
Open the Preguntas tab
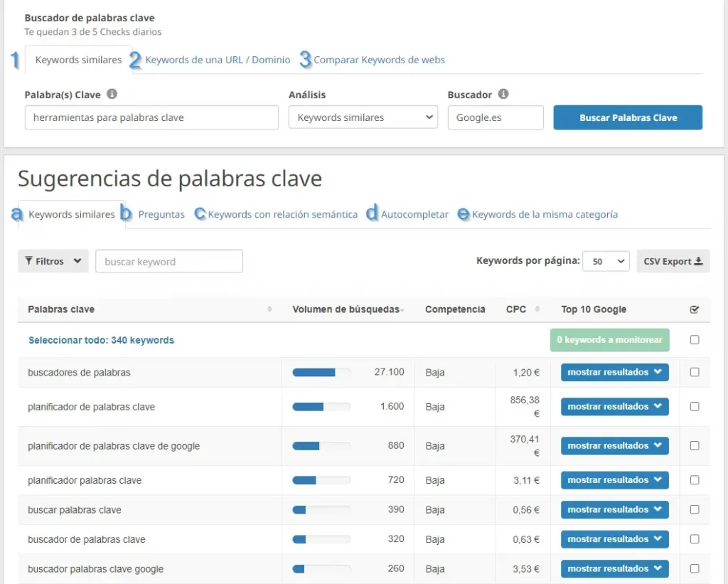tap(161, 214)
